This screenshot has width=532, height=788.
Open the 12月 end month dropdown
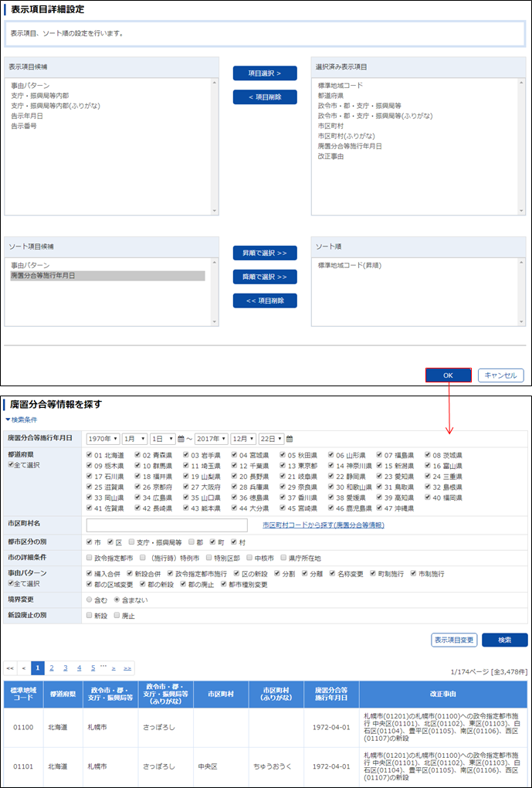click(242, 439)
